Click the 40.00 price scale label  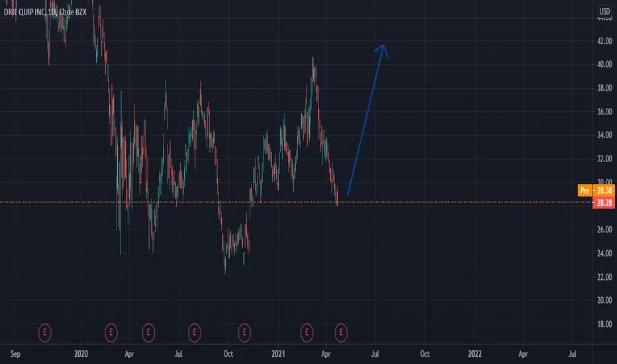(604, 64)
